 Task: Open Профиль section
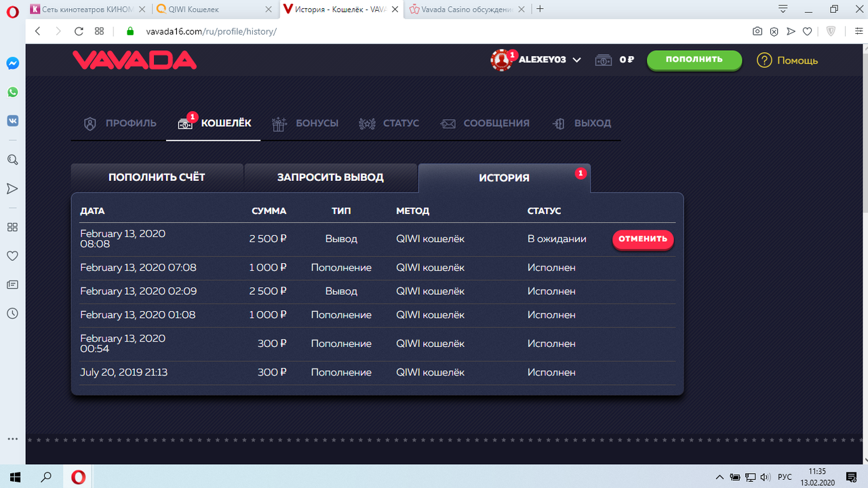click(x=120, y=123)
